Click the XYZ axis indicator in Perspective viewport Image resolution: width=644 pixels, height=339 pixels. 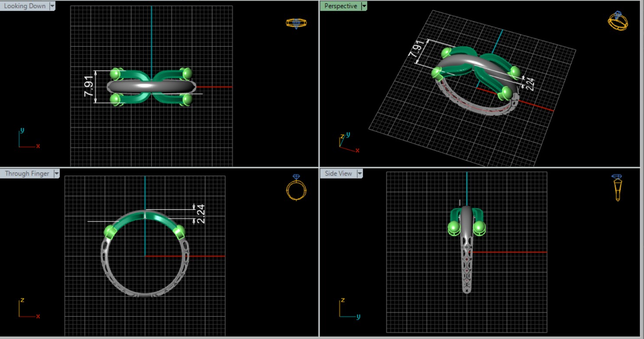click(x=347, y=143)
